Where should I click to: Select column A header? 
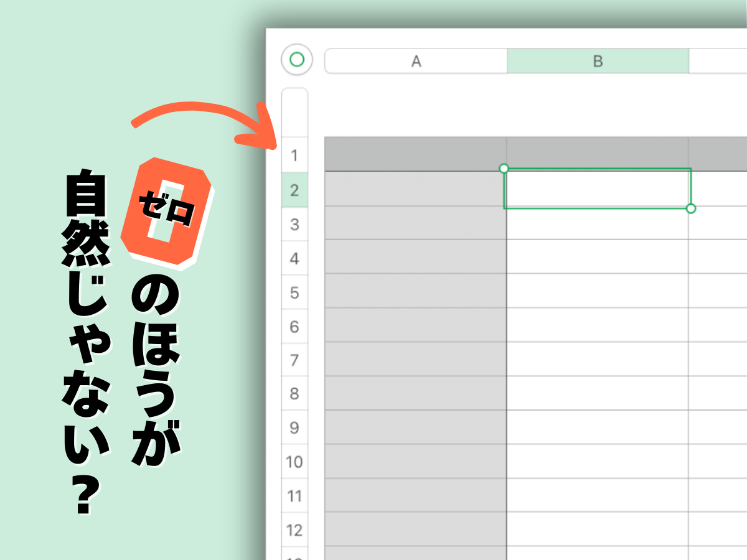416,61
